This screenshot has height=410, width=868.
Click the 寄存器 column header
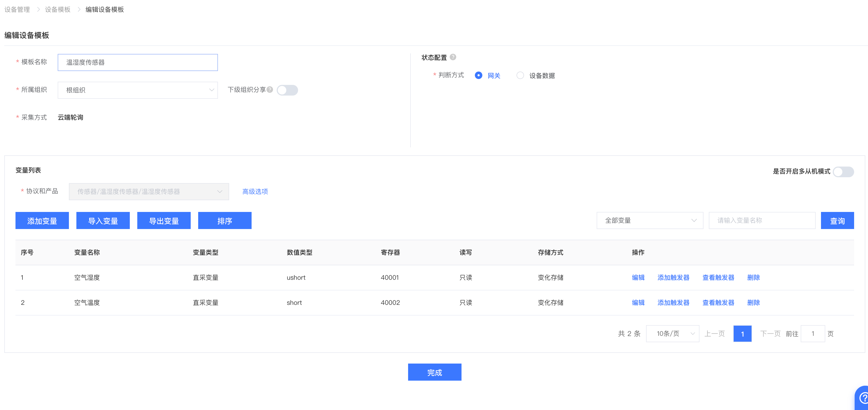(x=390, y=252)
